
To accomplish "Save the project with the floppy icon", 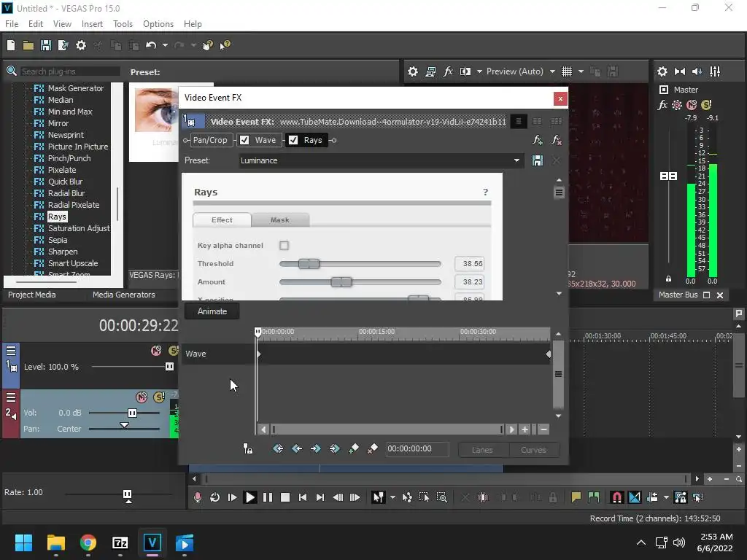I will (46, 45).
